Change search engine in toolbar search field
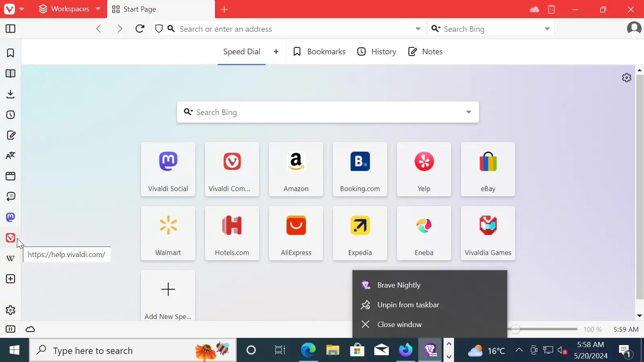Image resolution: width=644 pixels, height=362 pixels. [436, 29]
